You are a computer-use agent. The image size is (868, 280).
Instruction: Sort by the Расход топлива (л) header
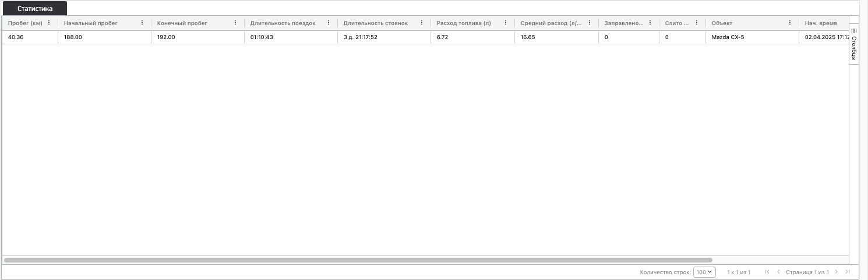[464, 23]
